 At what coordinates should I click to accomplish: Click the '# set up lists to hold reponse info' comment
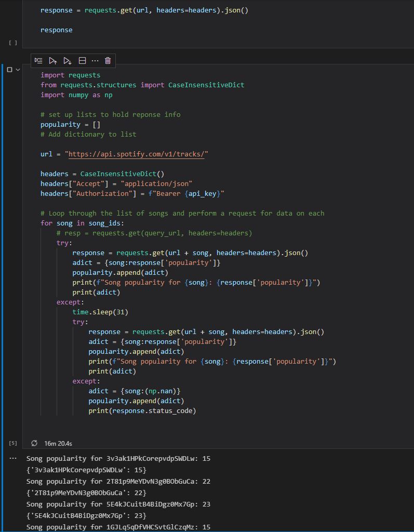pyautogui.click(x=110, y=115)
